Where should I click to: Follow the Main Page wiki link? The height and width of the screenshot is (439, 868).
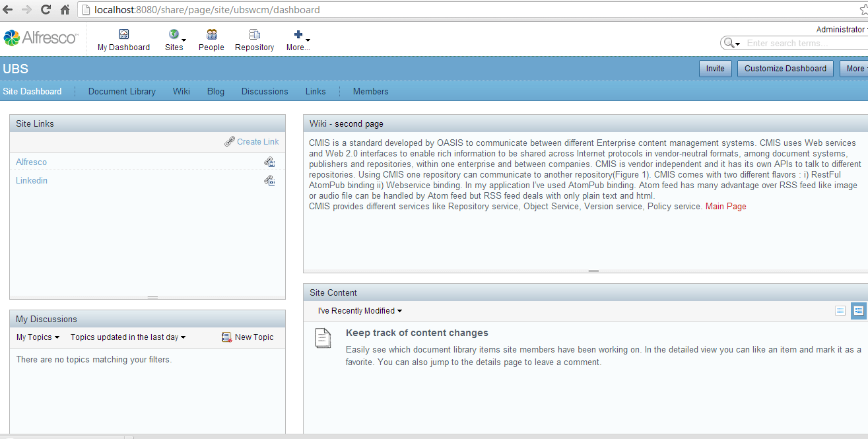(x=725, y=207)
